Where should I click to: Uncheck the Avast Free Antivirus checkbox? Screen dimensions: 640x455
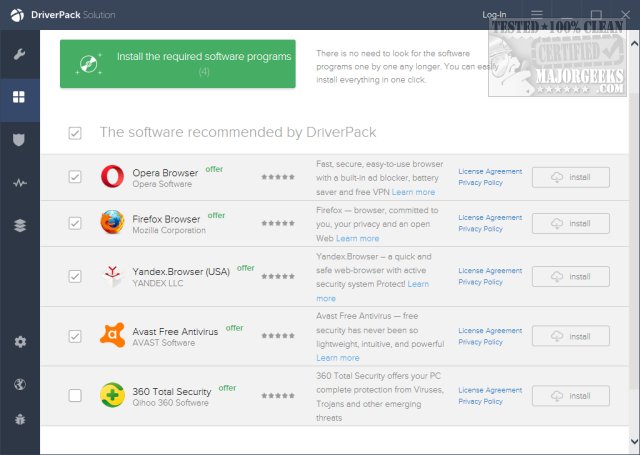coord(75,336)
